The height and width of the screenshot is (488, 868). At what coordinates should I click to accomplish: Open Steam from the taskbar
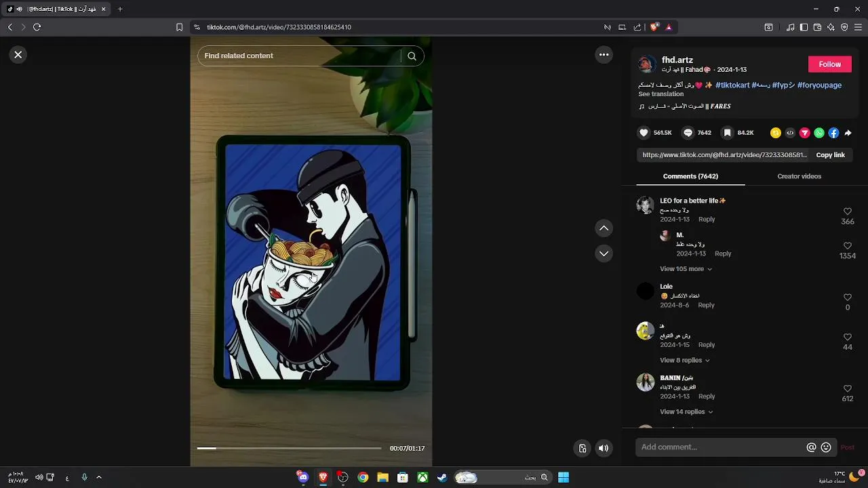tap(442, 478)
